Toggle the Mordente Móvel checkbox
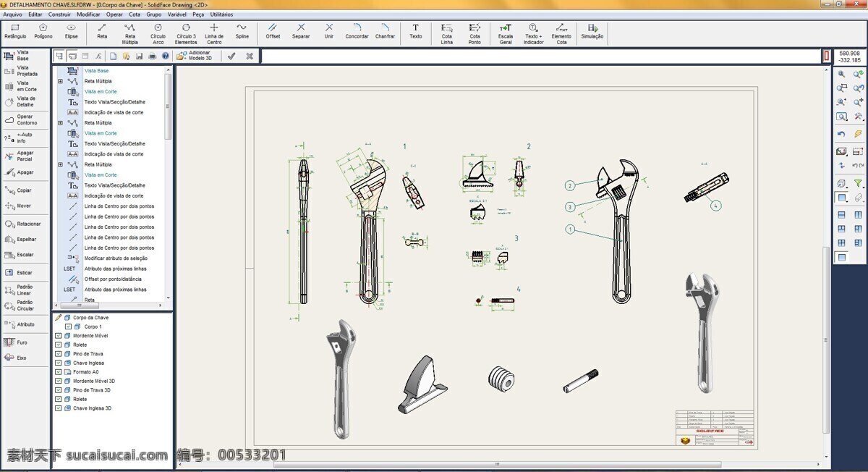 (59, 336)
